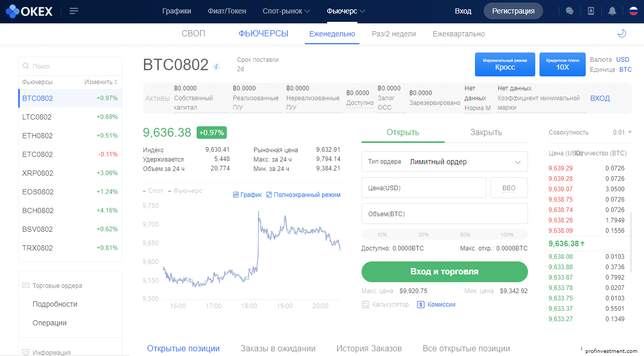Click the Объем(BTC) input field

coord(445,214)
